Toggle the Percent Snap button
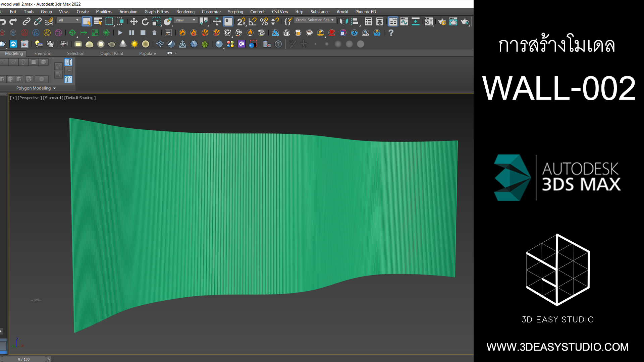The height and width of the screenshot is (362, 644). coord(264,22)
